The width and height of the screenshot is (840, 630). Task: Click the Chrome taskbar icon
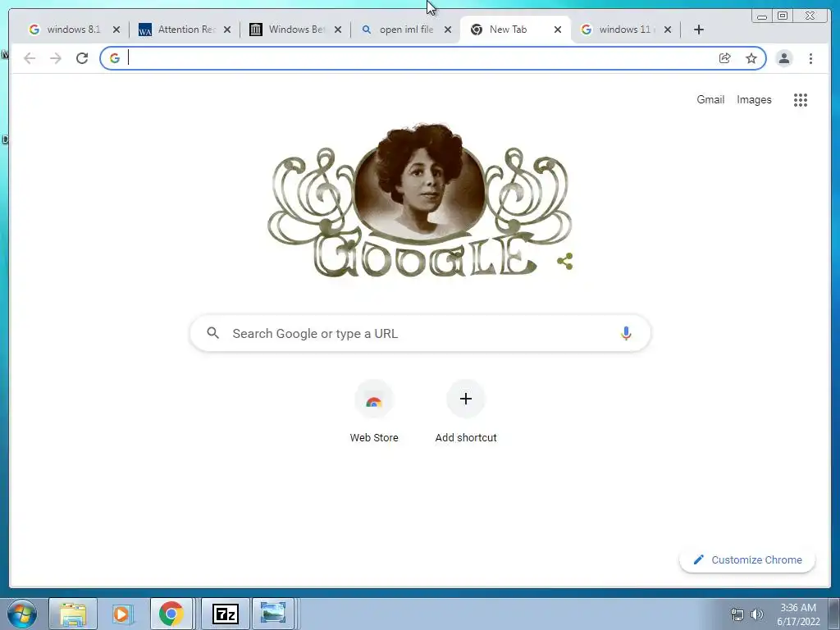point(171,614)
